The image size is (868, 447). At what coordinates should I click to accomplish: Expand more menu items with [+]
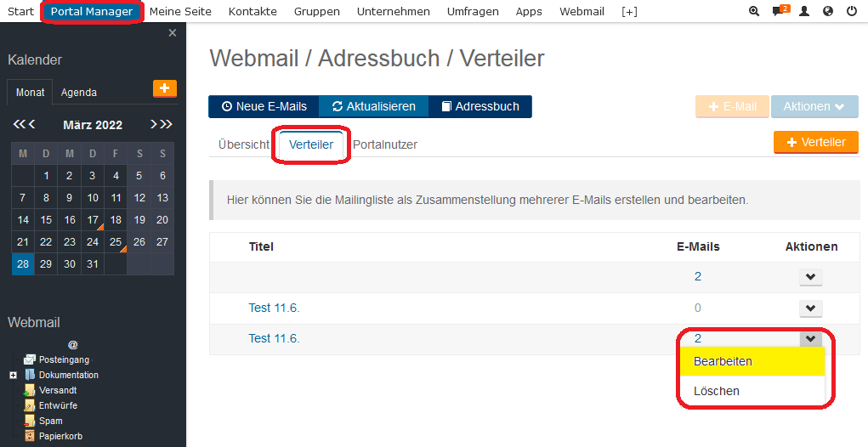tap(629, 12)
